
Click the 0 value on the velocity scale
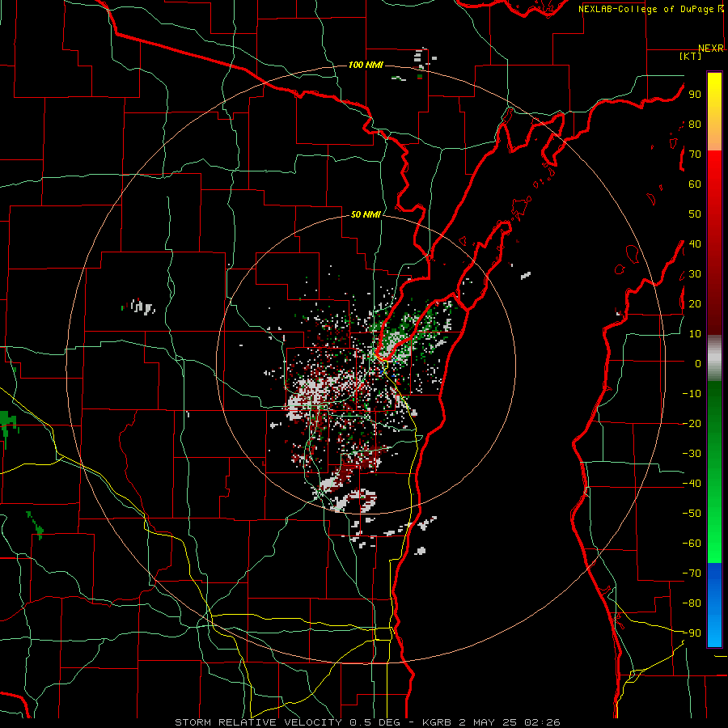pos(698,364)
